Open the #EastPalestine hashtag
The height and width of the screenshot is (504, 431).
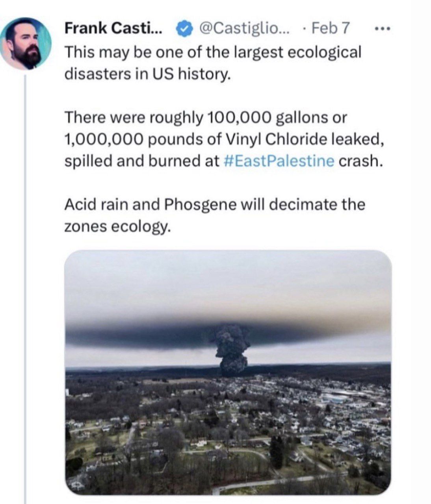[279, 161]
